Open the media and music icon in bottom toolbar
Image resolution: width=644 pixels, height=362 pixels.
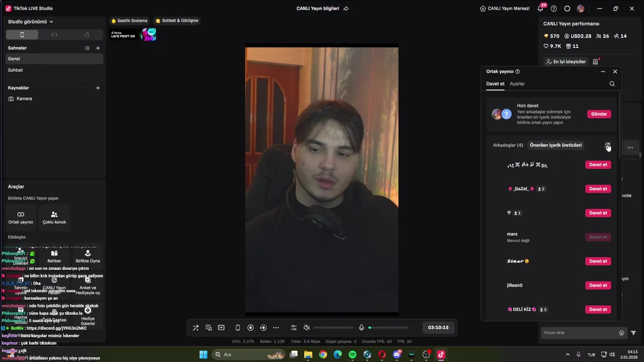208,328
